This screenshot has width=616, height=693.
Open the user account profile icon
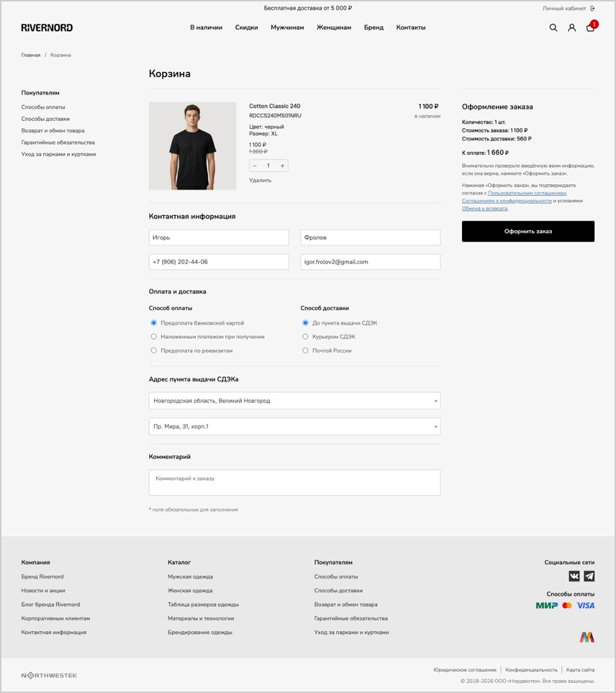click(572, 27)
